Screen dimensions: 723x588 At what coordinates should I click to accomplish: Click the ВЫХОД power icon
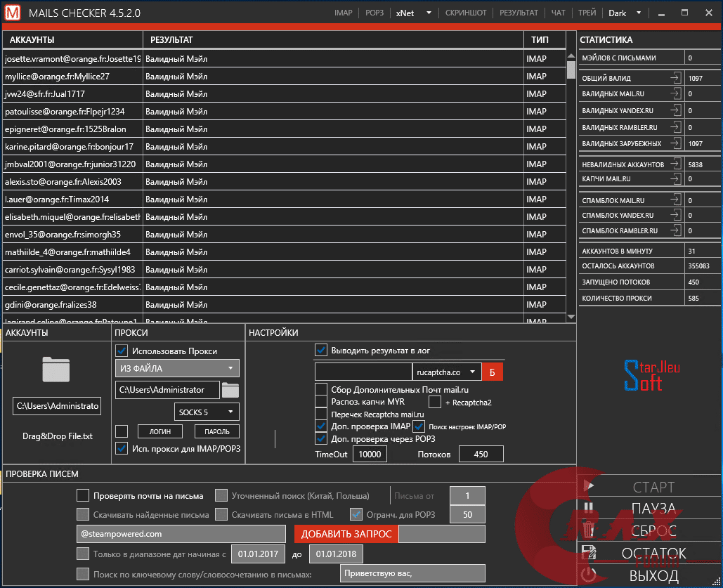589,576
